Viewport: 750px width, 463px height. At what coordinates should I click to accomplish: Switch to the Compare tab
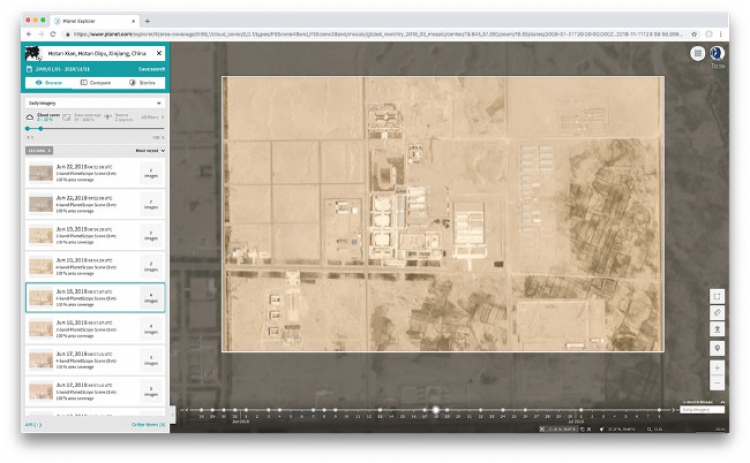coord(95,83)
